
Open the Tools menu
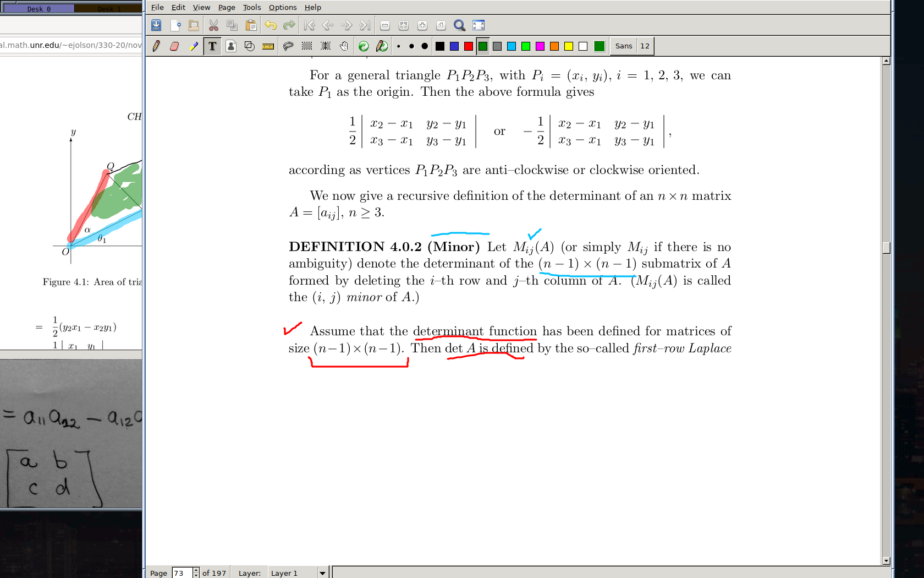(x=251, y=7)
